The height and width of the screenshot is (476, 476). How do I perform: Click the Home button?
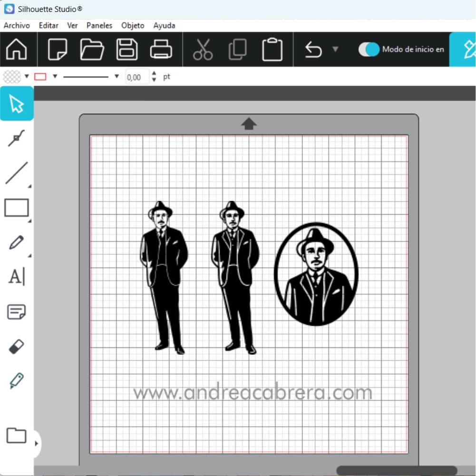[17, 50]
